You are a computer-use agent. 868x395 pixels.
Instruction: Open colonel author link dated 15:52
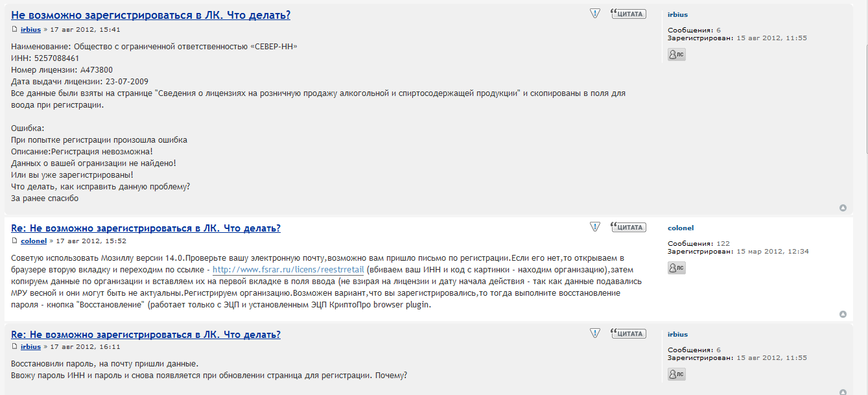(x=34, y=241)
